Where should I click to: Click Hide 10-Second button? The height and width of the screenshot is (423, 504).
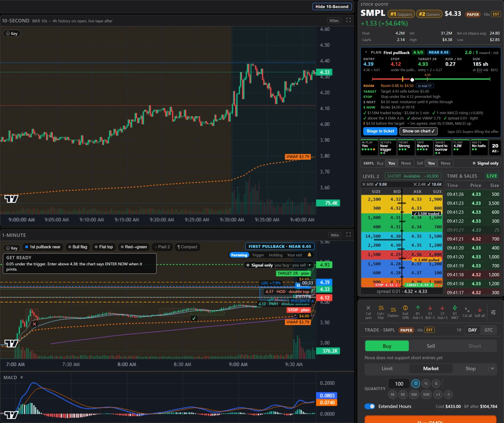pos(332,7)
